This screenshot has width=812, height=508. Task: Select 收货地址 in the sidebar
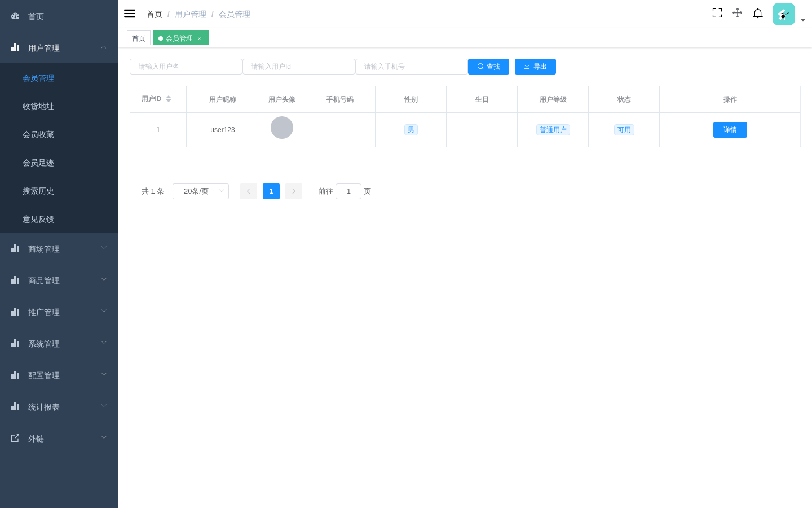click(x=59, y=106)
